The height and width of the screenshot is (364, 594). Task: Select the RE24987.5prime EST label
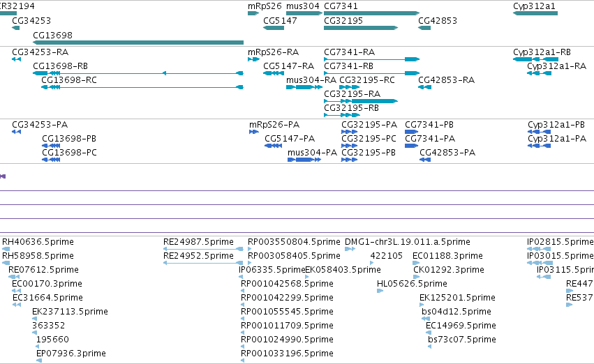click(198, 242)
